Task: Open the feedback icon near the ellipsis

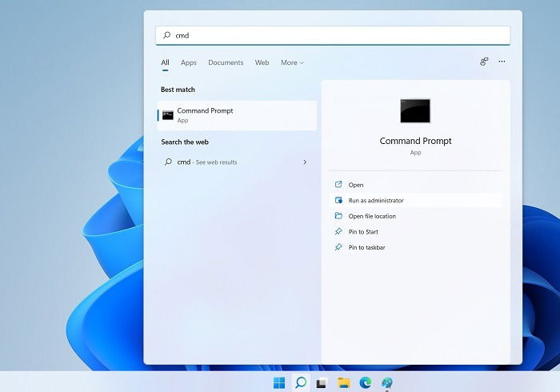Action: point(484,62)
